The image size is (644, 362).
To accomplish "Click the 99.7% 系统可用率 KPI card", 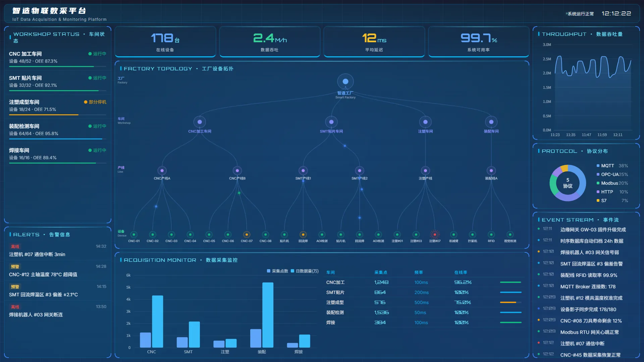I will coord(478,42).
